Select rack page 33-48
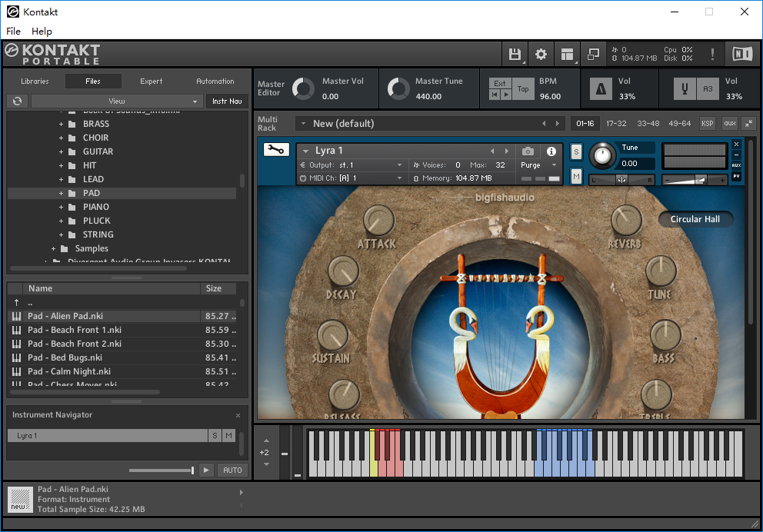This screenshot has width=763, height=532. [x=648, y=124]
